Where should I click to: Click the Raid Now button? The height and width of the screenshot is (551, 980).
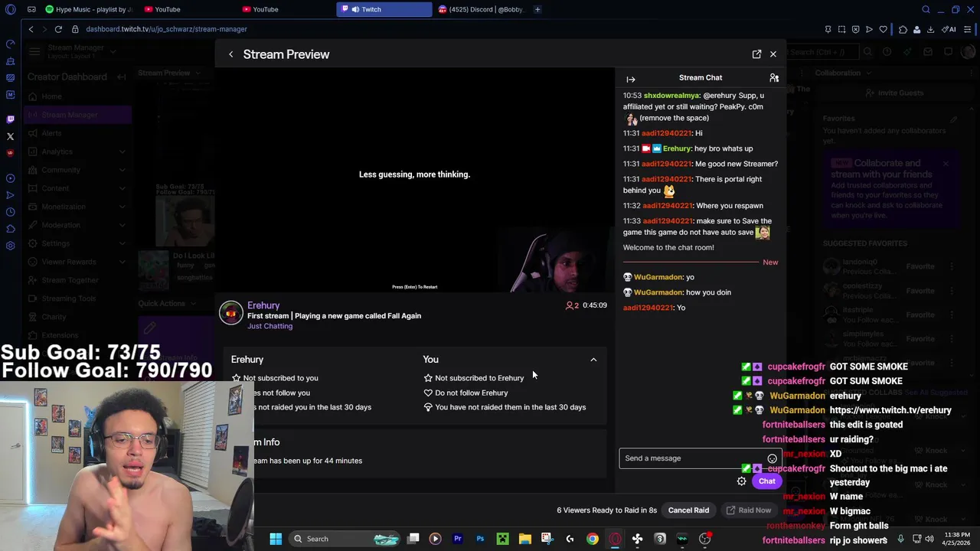coord(748,510)
